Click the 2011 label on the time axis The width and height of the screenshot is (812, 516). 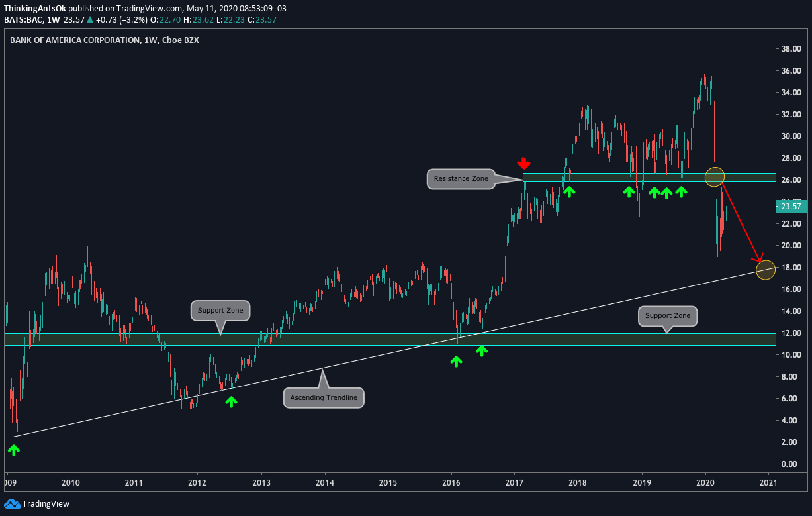134,482
